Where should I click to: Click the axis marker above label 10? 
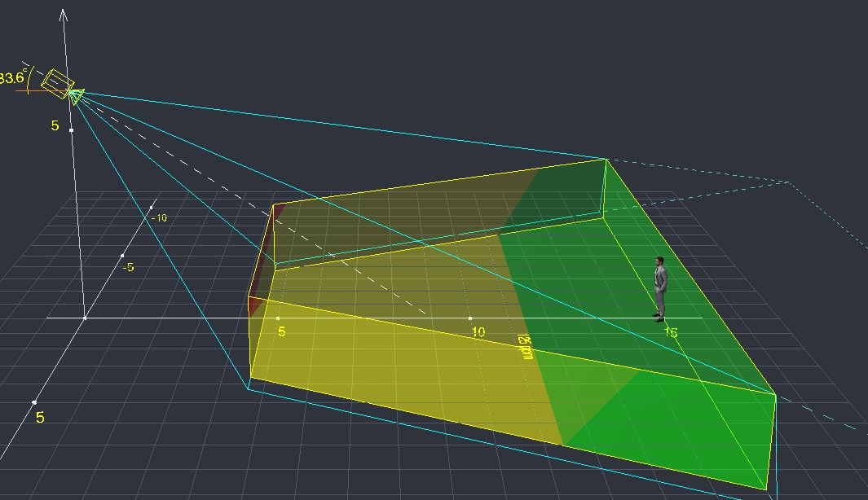click(x=470, y=318)
